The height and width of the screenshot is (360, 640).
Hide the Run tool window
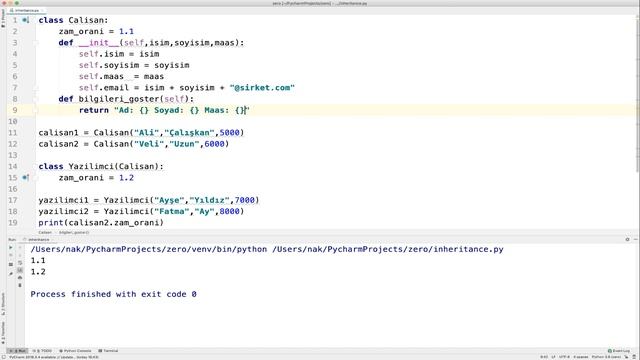click(636, 240)
